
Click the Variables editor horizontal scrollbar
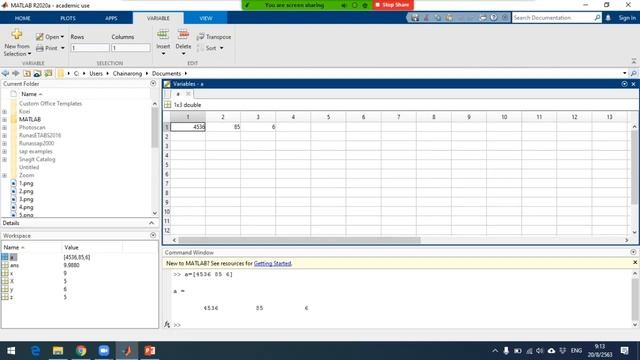[x=299, y=240]
